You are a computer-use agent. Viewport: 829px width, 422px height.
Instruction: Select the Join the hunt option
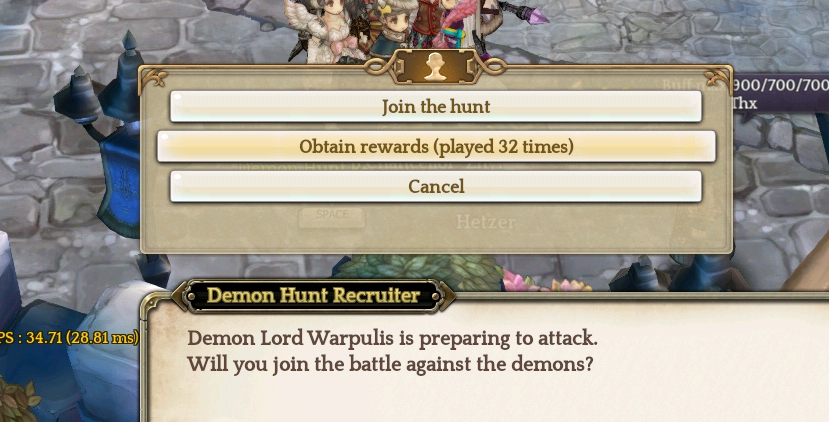tap(436, 107)
